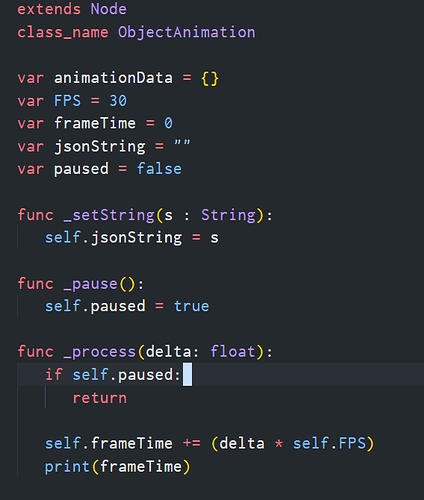Click the empty jsonString quotes

[182, 143]
